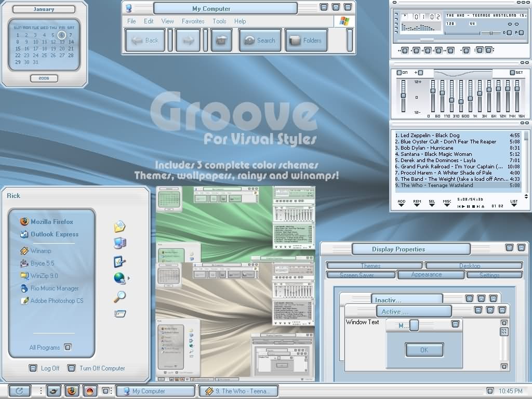Open the playlist REM menu
This screenshot has height=399, width=532.
[417, 203]
